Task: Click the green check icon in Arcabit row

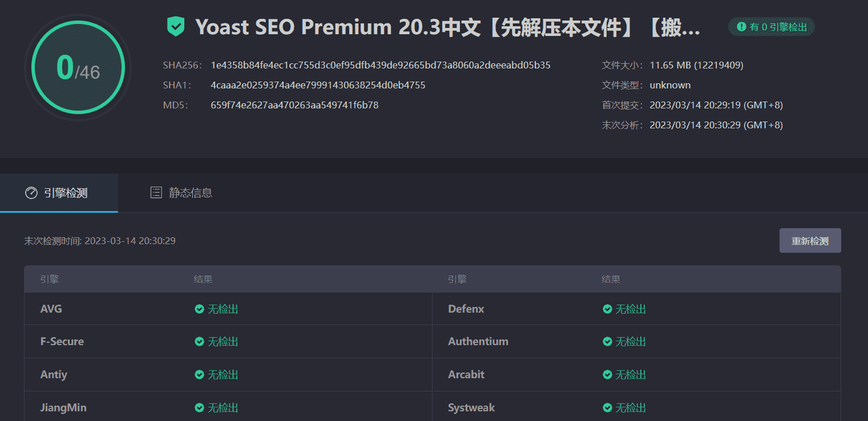Action: 608,375
